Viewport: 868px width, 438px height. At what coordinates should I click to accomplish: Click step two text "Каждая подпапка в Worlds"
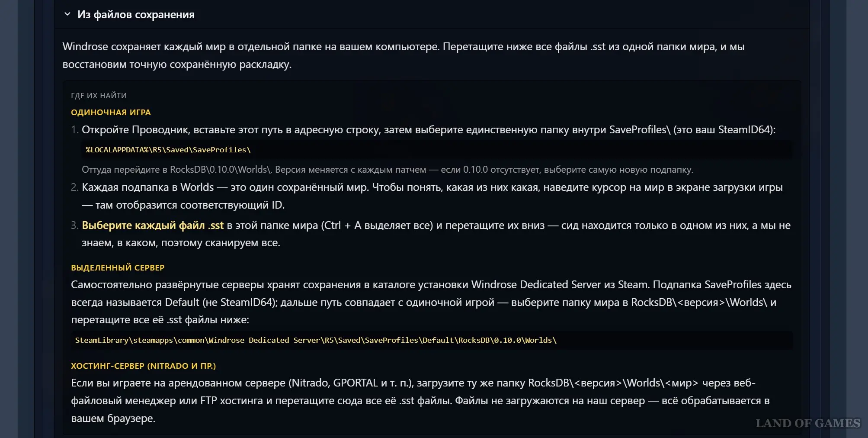pyautogui.click(x=432, y=187)
